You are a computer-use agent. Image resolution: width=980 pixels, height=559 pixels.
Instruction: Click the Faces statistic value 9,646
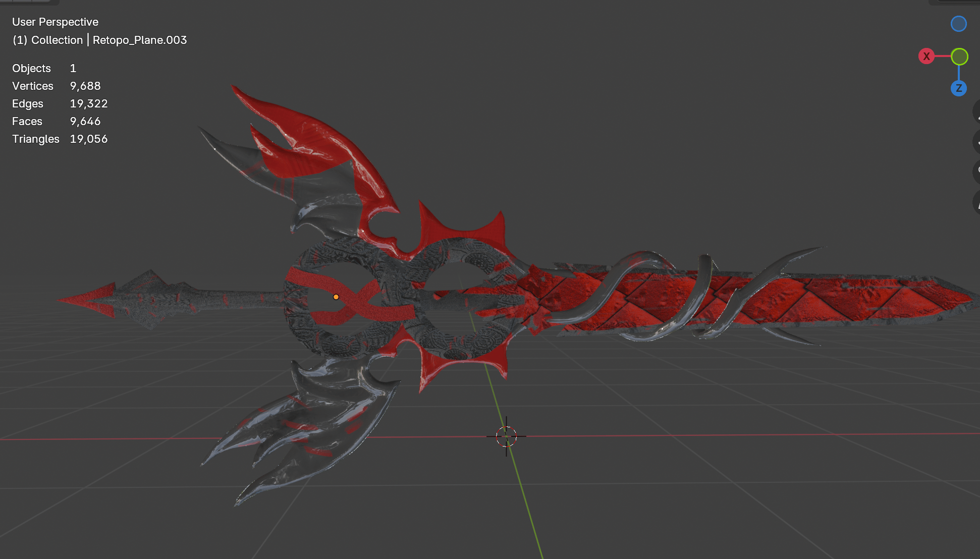point(85,122)
